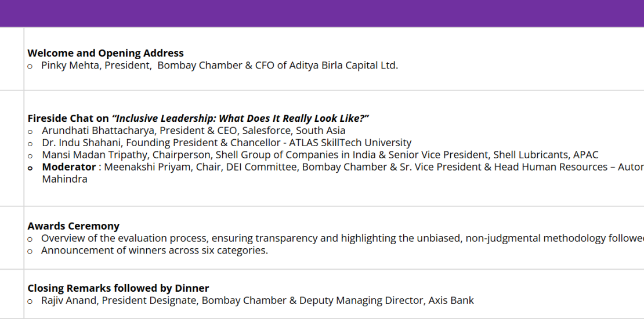This screenshot has width=644, height=319.
Task: Click the 'Welcome and Opening Address' heading
Action: pos(106,53)
